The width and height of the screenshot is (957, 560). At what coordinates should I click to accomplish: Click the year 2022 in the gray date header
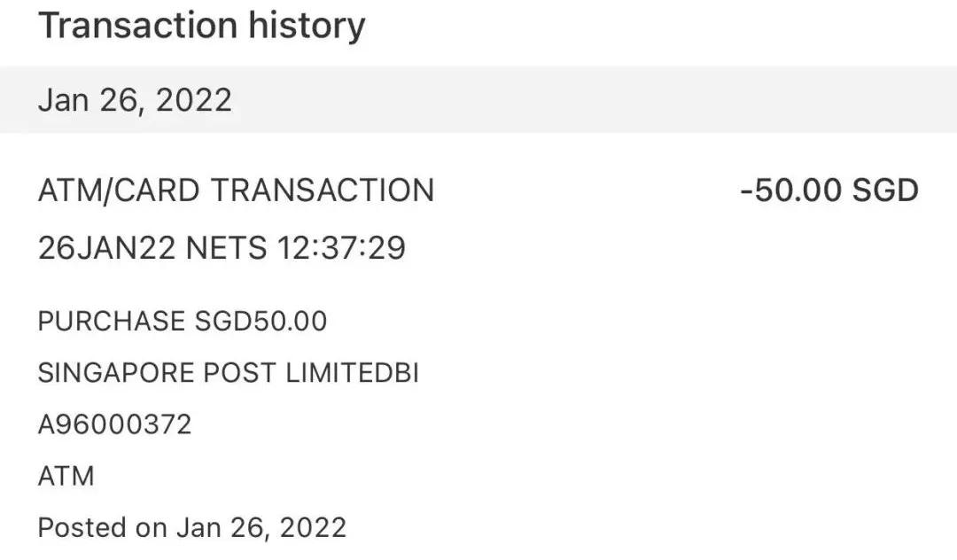tap(193, 100)
